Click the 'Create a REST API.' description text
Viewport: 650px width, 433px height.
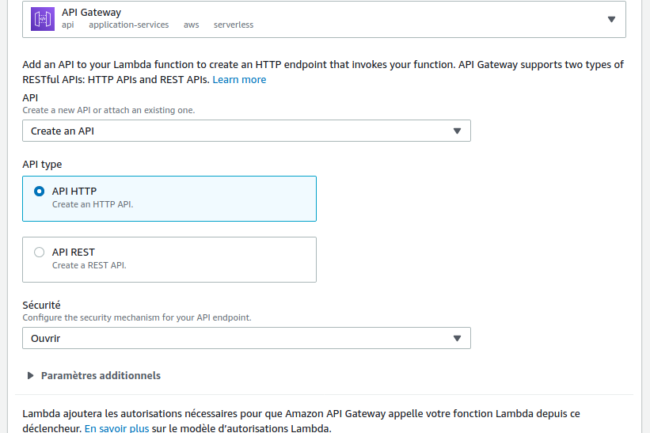[89, 265]
